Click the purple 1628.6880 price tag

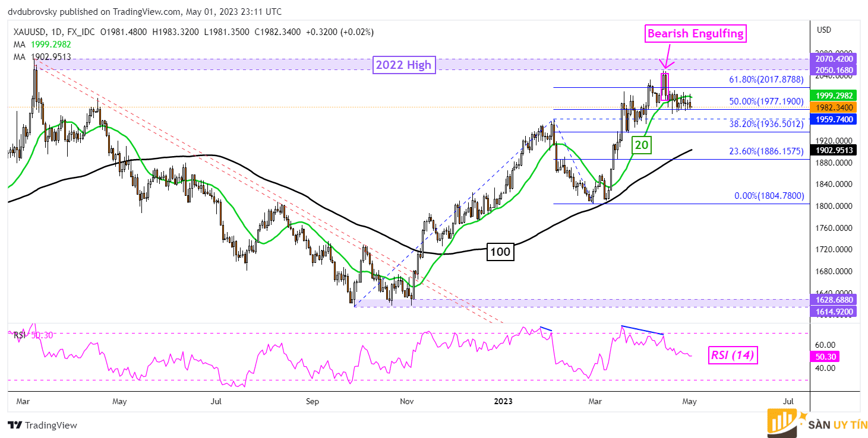tap(835, 300)
